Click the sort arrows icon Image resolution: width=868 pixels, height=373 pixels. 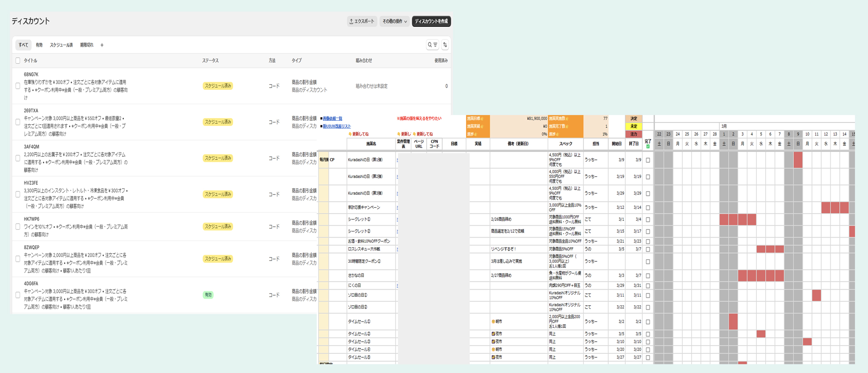(445, 45)
